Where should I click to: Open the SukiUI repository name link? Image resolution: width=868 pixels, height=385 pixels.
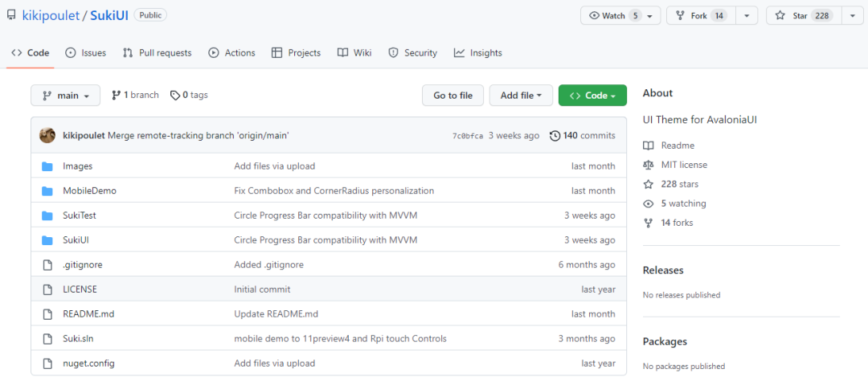[x=109, y=15]
